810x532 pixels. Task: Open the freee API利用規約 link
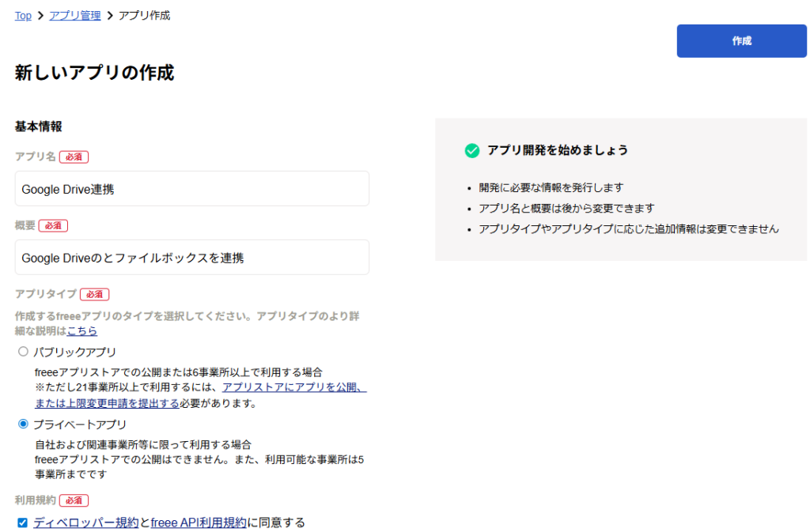pos(199,523)
